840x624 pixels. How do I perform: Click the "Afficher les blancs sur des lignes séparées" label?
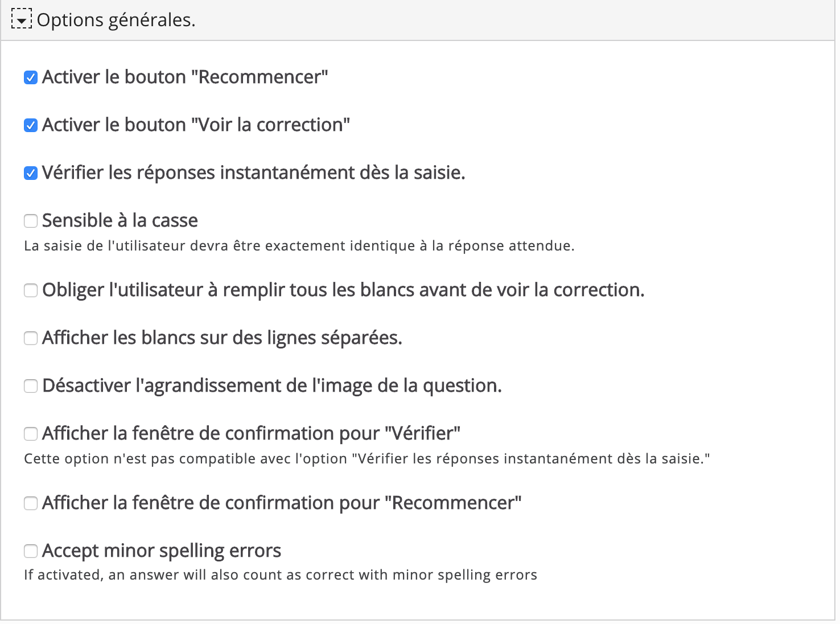click(x=222, y=338)
